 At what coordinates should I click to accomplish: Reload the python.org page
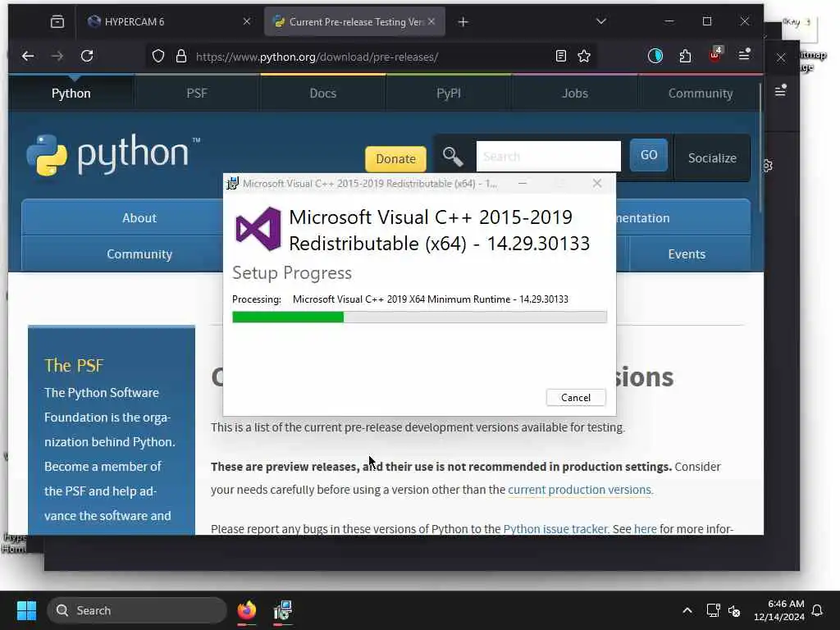pyautogui.click(x=87, y=56)
